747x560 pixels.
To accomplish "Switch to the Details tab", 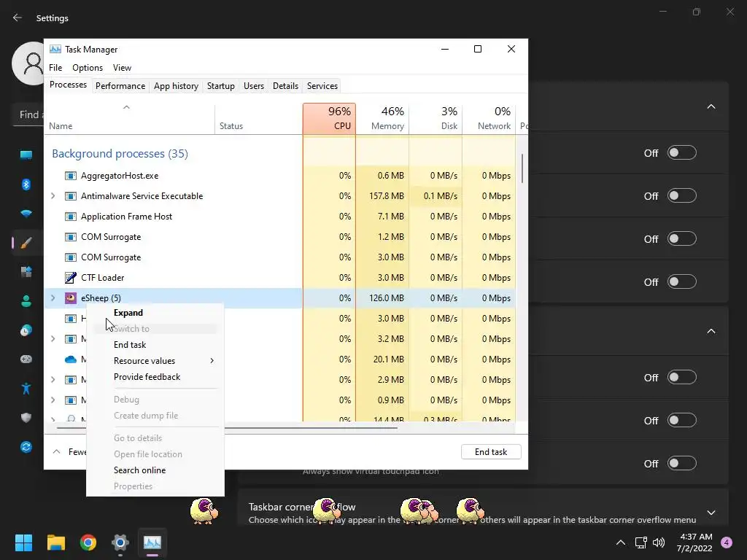I will click(285, 86).
